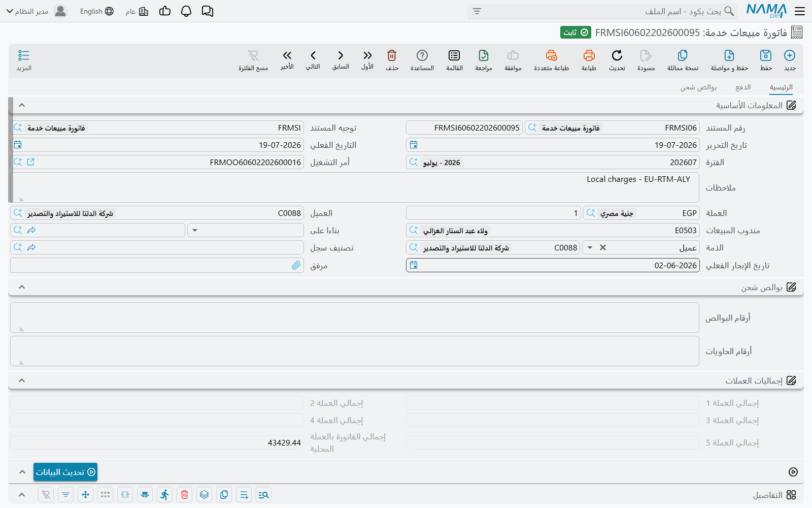
Task: Click lookup icon in العميل field
Action: pos(18,213)
